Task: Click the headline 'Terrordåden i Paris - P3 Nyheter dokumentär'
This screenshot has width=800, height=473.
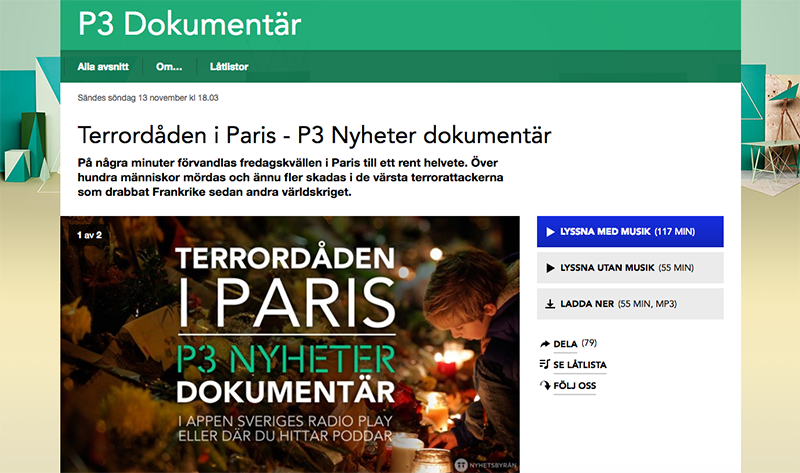Action: (x=314, y=136)
